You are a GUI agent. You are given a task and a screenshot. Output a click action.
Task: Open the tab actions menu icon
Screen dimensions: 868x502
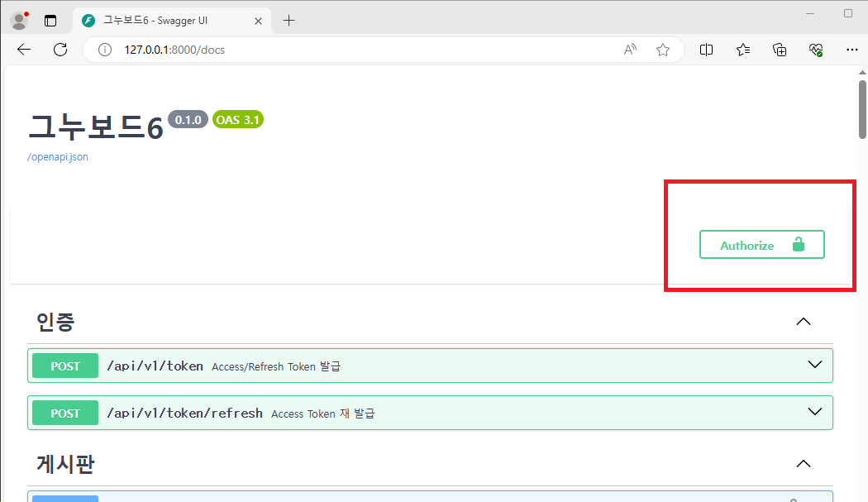50,21
